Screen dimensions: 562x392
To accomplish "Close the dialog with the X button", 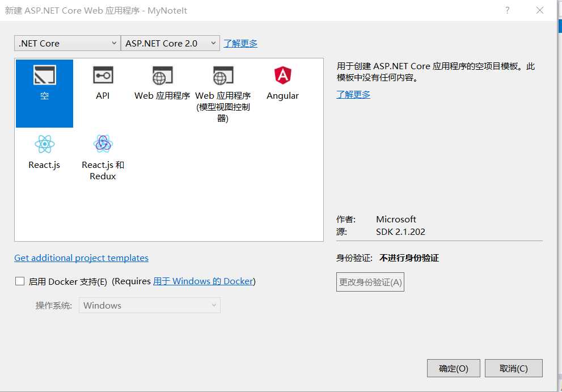I will pos(540,10).
